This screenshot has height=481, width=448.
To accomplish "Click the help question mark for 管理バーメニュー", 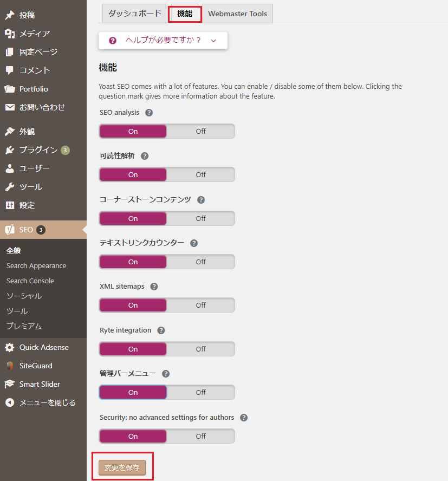I will pos(166,374).
